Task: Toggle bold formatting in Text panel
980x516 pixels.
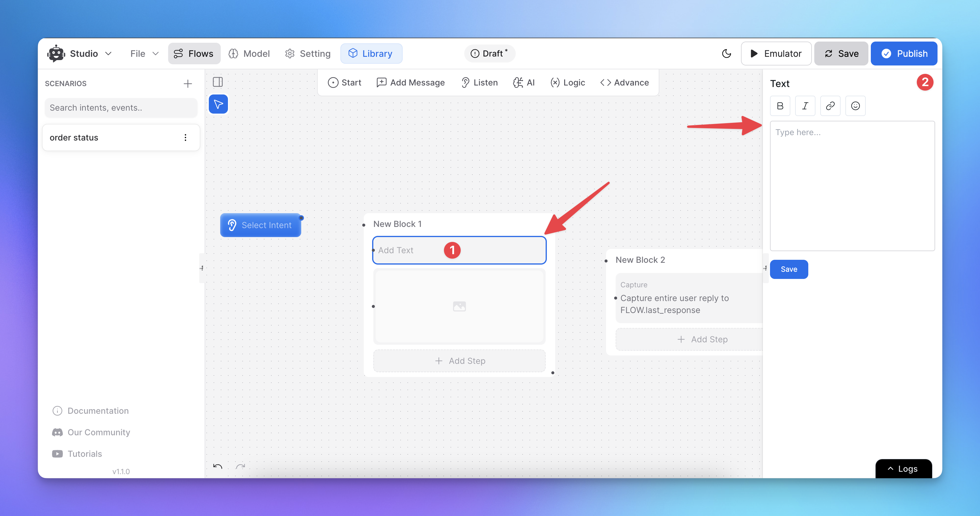Action: [x=780, y=106]
